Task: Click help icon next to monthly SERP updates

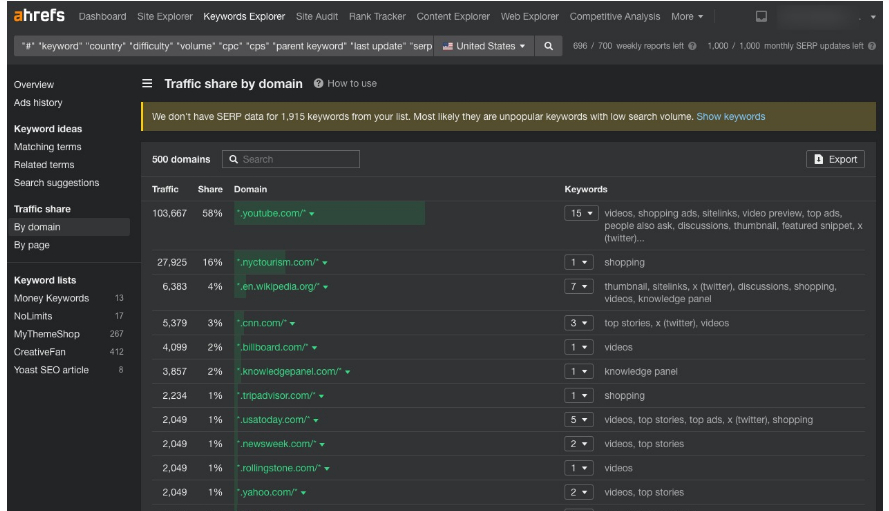Action: click(x=872, y=46)
